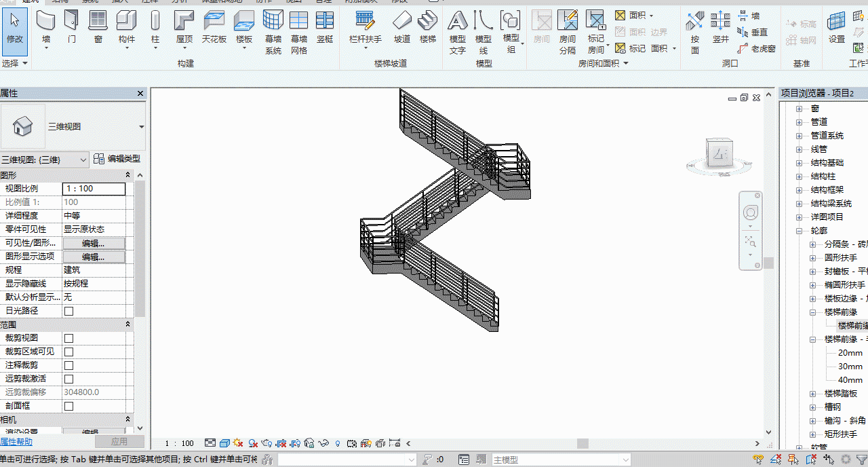Click the 3D view vertical scrollbar thumb
868x467 pixels.
768,263
